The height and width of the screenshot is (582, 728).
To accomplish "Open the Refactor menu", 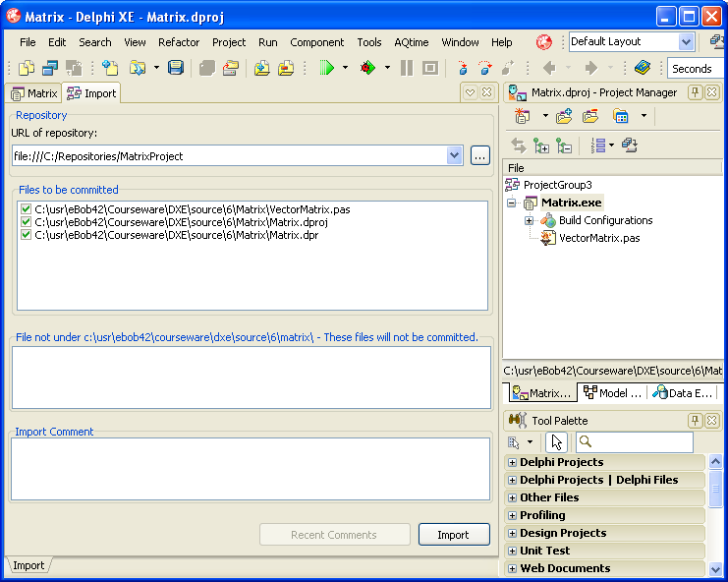I will pos(179,42).
